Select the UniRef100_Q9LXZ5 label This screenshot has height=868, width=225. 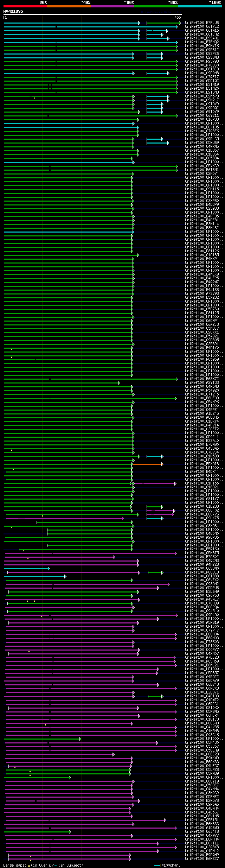pyautogui.click(x=202, y=518)
